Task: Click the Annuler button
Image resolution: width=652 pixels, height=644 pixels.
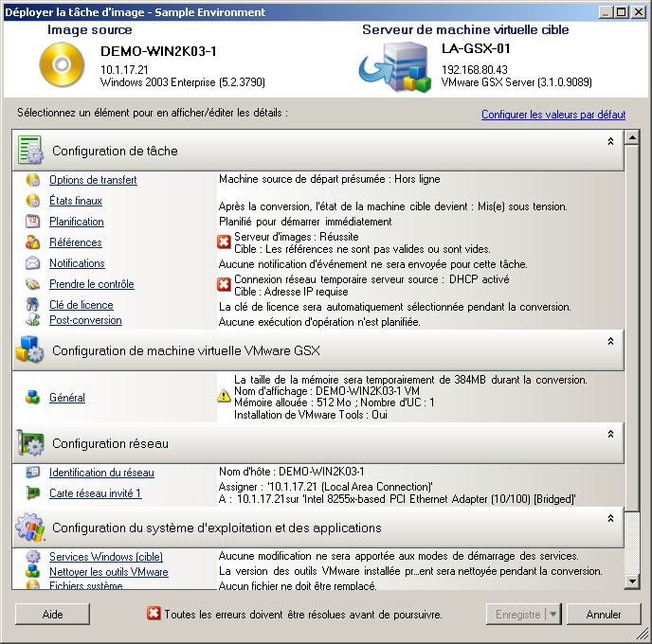Action: coord(604,614)
